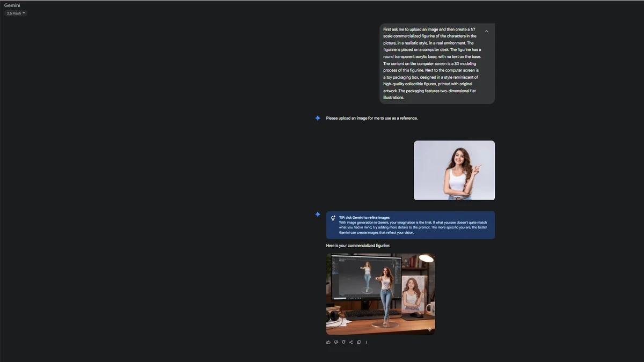Regenerate the figurine response
Image resolution: width=644 pixels, height=362 pixels.
(x=343, y=342)
